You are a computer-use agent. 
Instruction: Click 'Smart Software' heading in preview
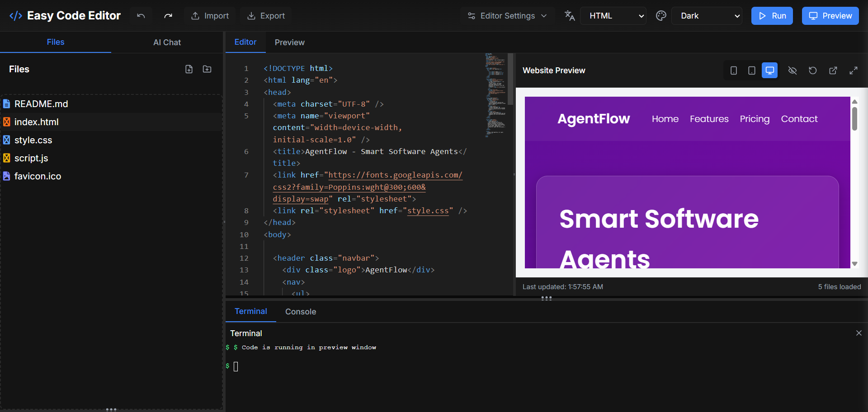(659, 219)
